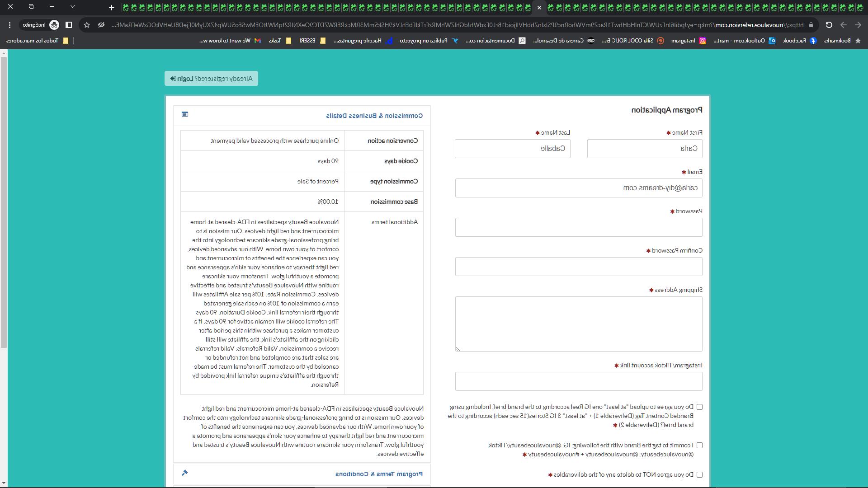
Task: Click the page vertical scrollbar thumb
Action: click(4, 202)
